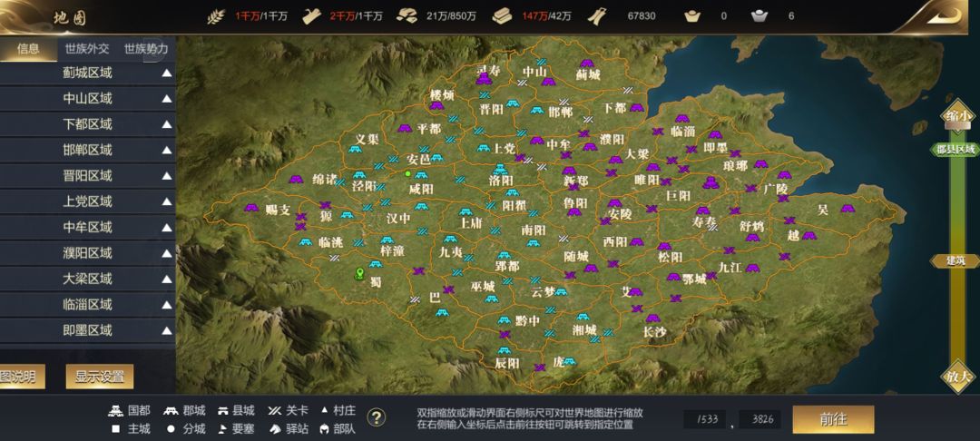980x441 pixels.
Task: Select the purple city icon beside 越
Action: click(x=808, y=236)
